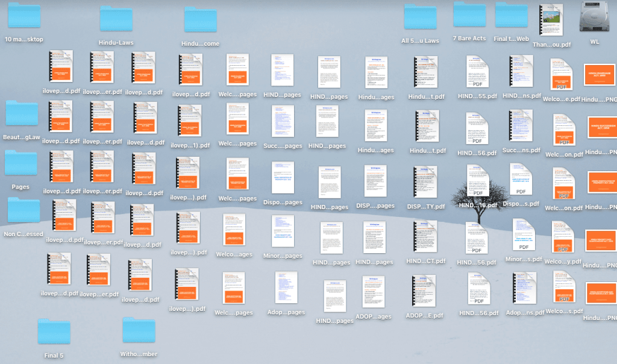Click the 'Minor...s.pdf' file name
This screenshot has height=364, width=617.
[x=524, y=259]
